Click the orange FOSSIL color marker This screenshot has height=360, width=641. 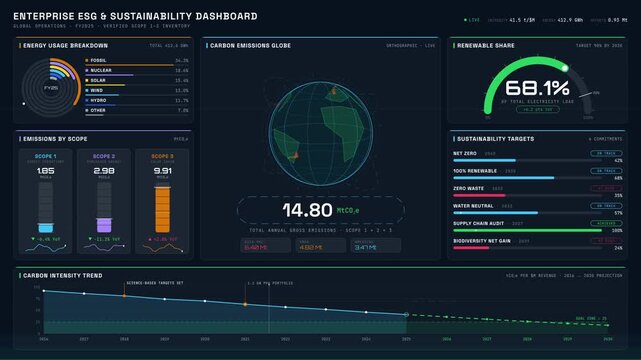coord(87,60)
